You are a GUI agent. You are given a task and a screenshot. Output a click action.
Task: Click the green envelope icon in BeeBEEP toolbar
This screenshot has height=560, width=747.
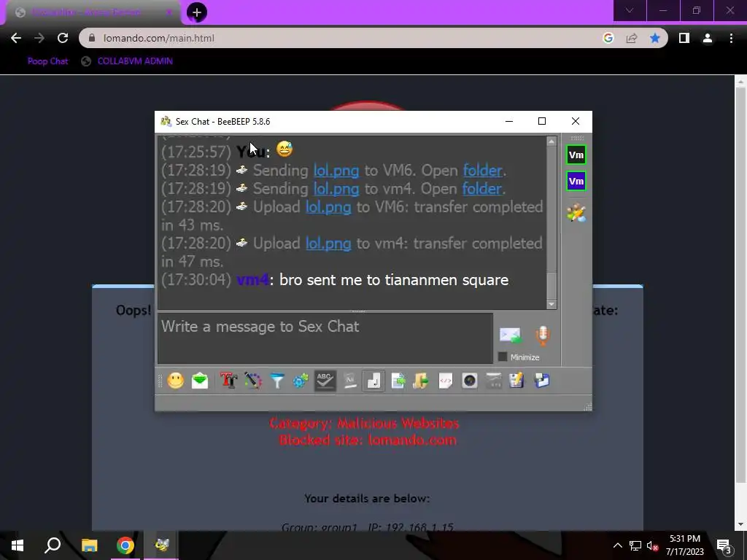point(200,381)
